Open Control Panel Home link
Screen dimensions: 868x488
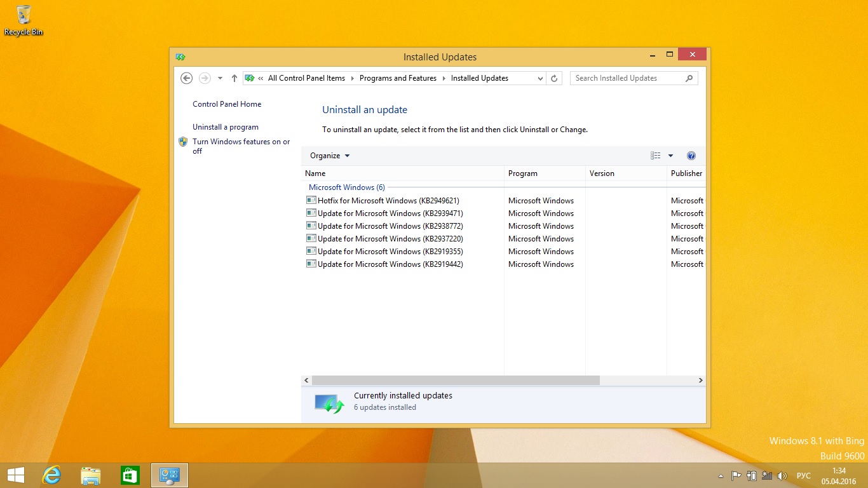(x=227, y=104)
